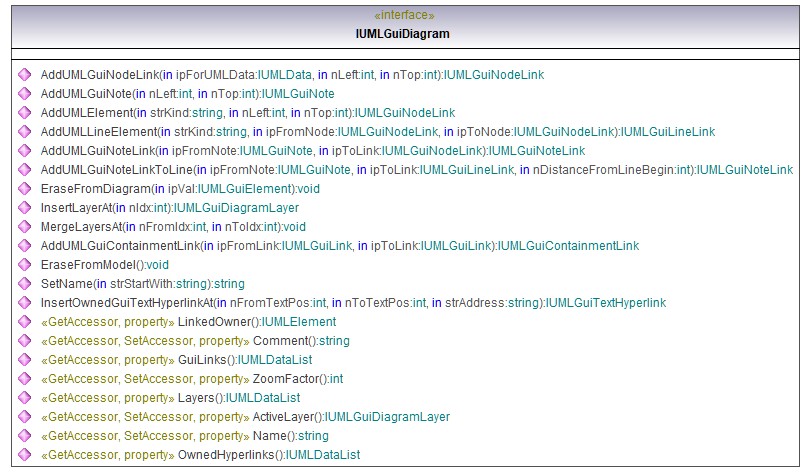Image resolution: width=810 pixels, height=471 pixels.
Task: Click the pink diamond icon beside AddUMLGuiNodeLink
Action: click(24, 75)
